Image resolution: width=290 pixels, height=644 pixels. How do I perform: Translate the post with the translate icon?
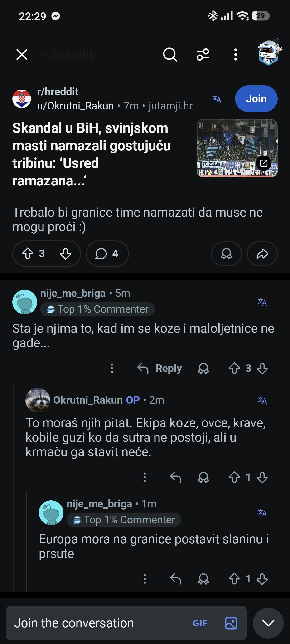coord(217,99)
